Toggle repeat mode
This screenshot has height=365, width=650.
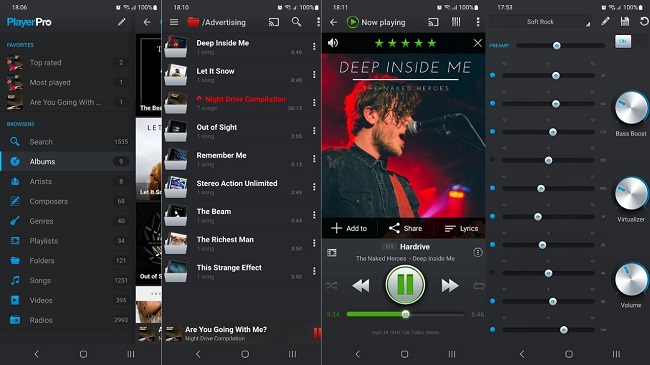pos(478,285)
